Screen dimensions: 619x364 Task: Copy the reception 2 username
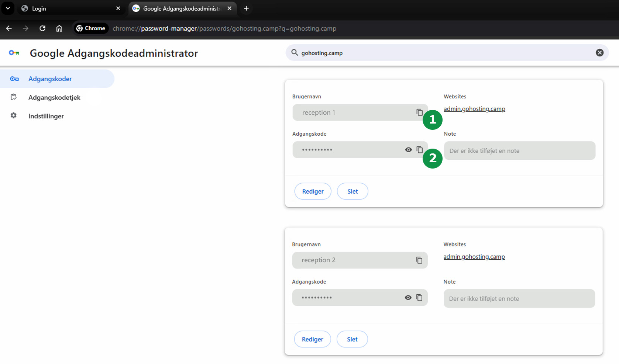[419, 260]
